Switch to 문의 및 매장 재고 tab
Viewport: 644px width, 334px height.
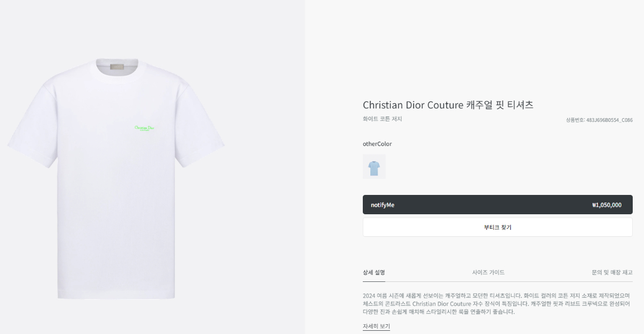tap(612, 272)
